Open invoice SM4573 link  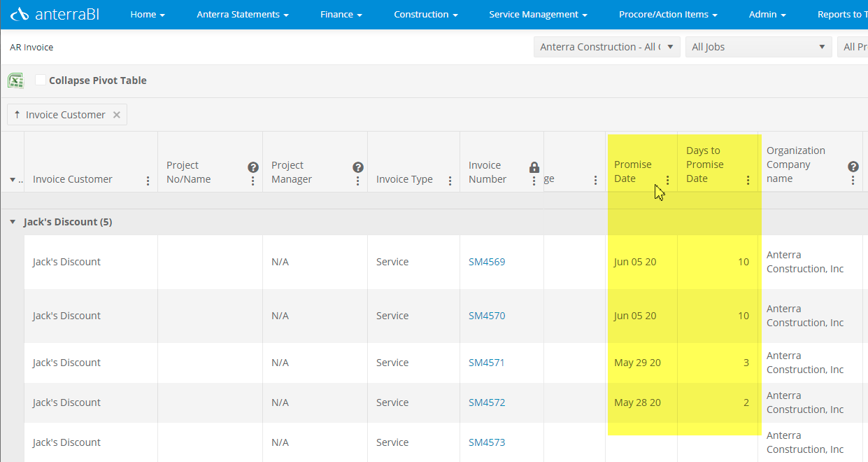click(487, 442)
